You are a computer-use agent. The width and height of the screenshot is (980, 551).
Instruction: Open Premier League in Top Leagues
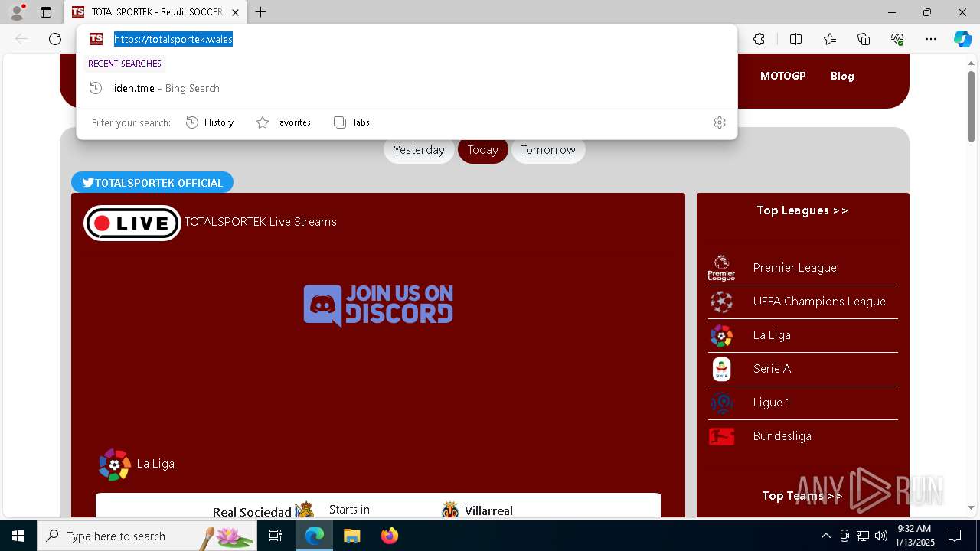pos(795,268)
